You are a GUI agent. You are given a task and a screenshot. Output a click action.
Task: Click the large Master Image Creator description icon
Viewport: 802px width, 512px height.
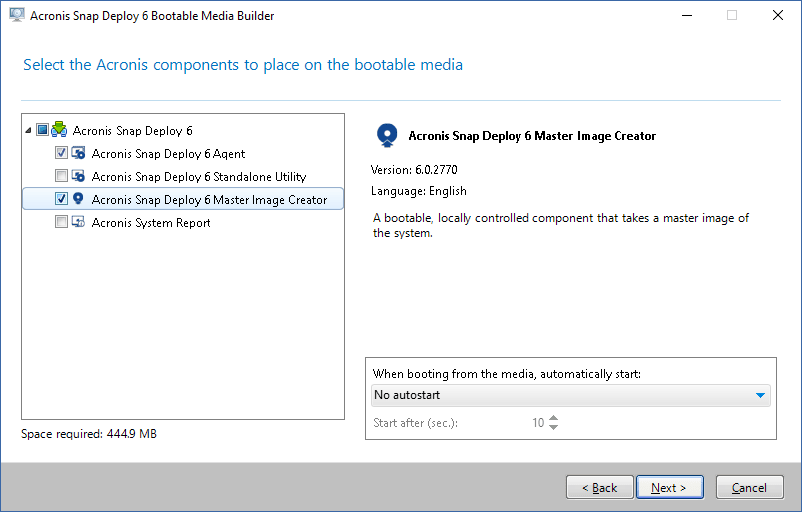(385, 135)
